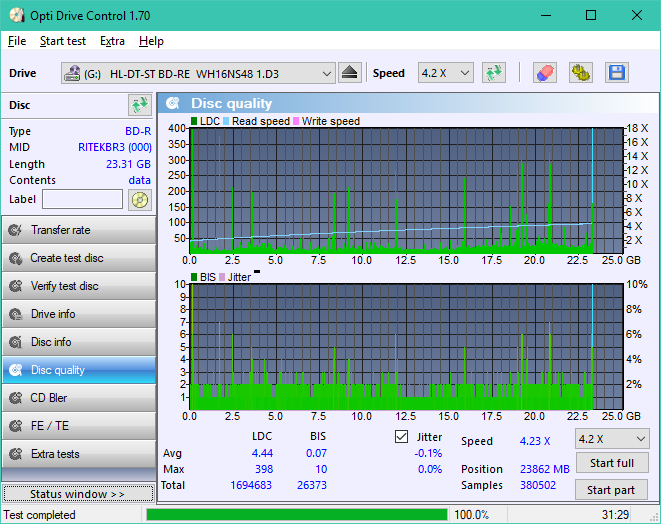Toggle the Jitter checkbox
The height and width of the screenshot is (524, 661).
(x=402, y=437)
